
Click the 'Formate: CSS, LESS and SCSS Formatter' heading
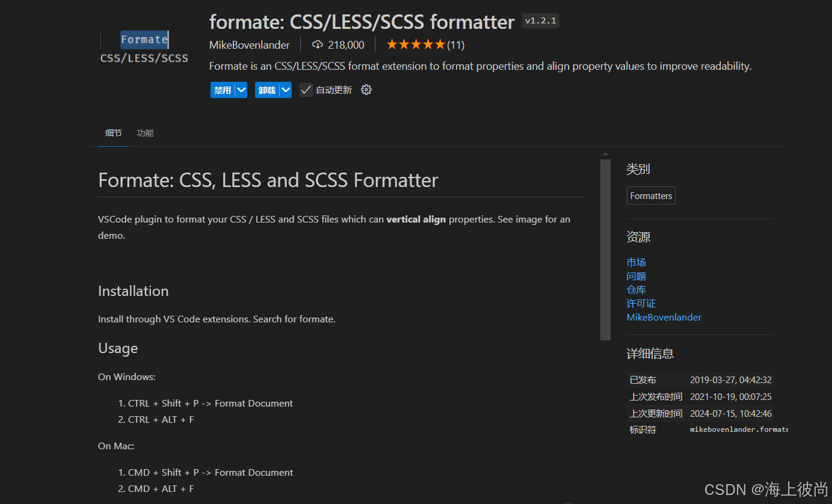coord(268,180)
